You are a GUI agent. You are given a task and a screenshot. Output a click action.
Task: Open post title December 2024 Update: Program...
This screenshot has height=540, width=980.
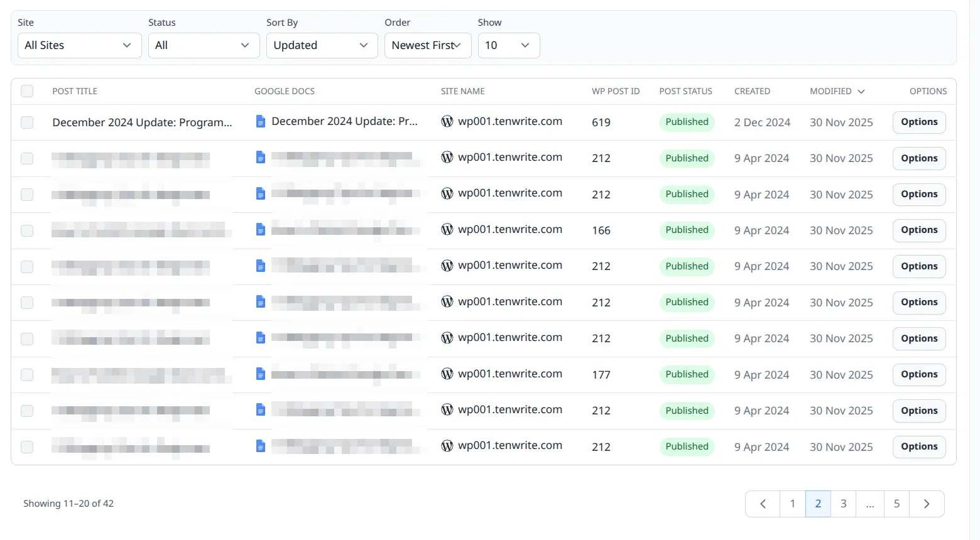point(143,122)
